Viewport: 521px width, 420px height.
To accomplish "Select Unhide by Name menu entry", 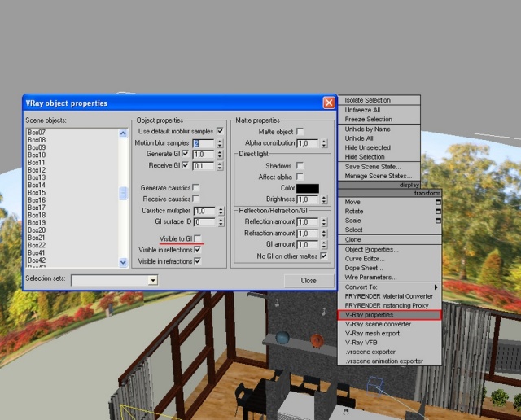I will 379,129.
